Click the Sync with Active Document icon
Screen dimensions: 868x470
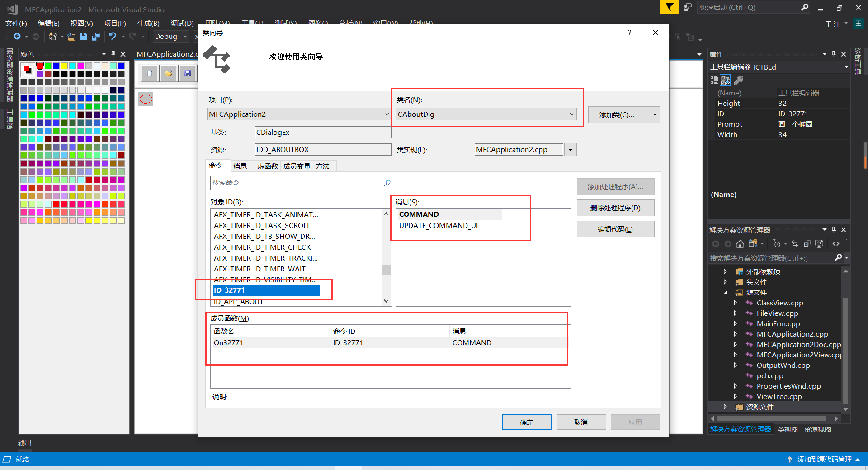(752, 244)
